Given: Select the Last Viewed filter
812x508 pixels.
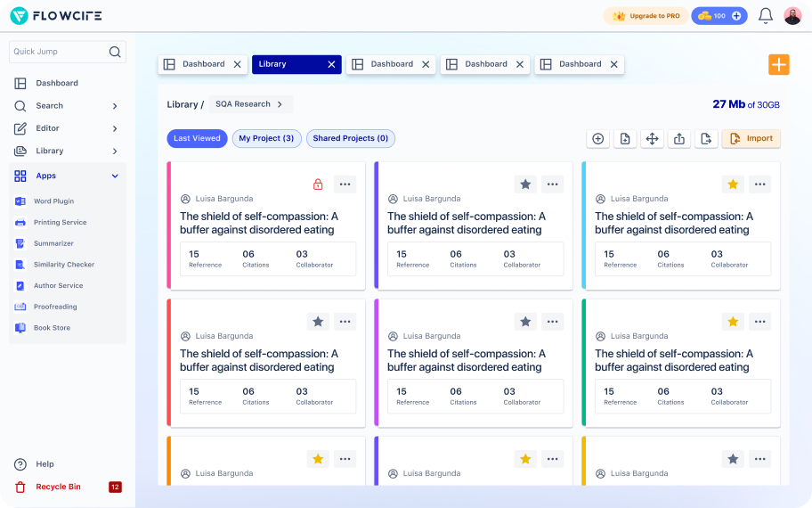Looking at the screenshot, I should click(197, 138).
